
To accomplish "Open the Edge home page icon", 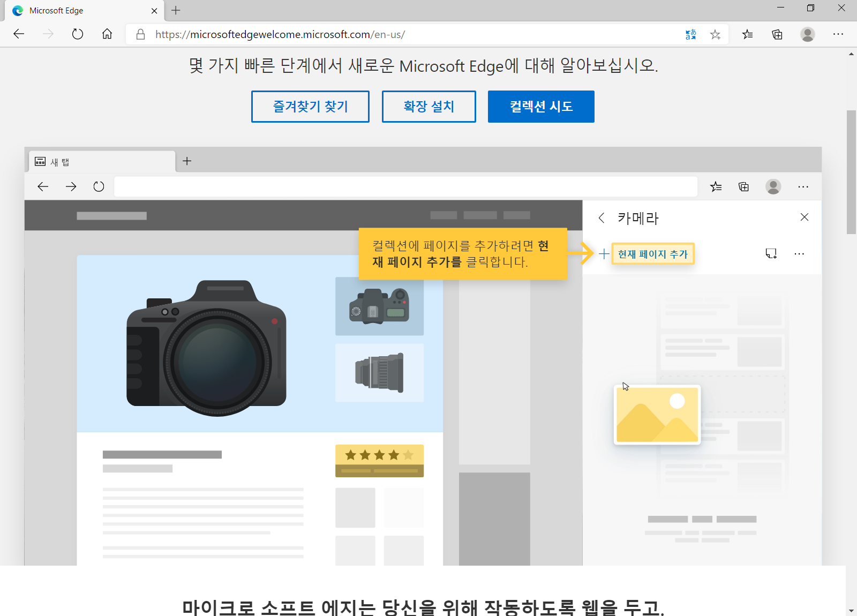I will pos(107,34).
